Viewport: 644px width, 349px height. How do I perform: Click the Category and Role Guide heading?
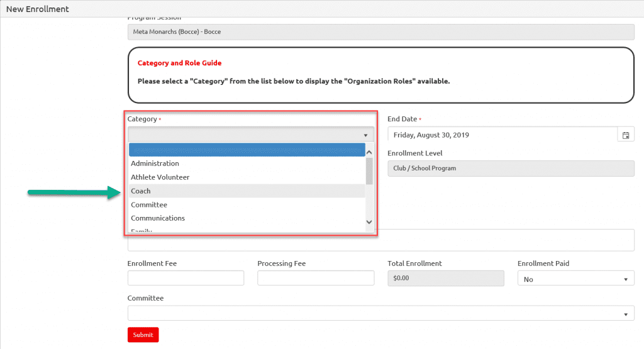click(x=179, y=63)
